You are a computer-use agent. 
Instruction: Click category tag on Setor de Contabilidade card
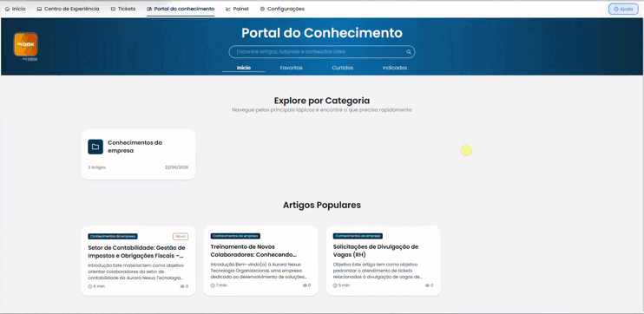click(x=113, y=237)
